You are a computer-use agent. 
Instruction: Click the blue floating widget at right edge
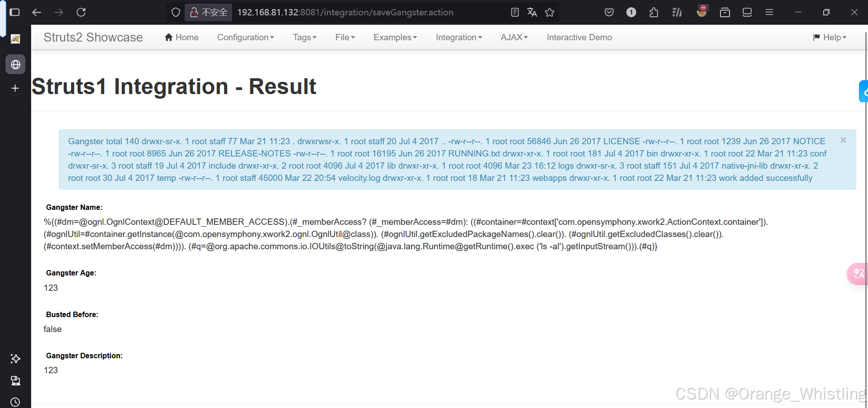[863, 91]
